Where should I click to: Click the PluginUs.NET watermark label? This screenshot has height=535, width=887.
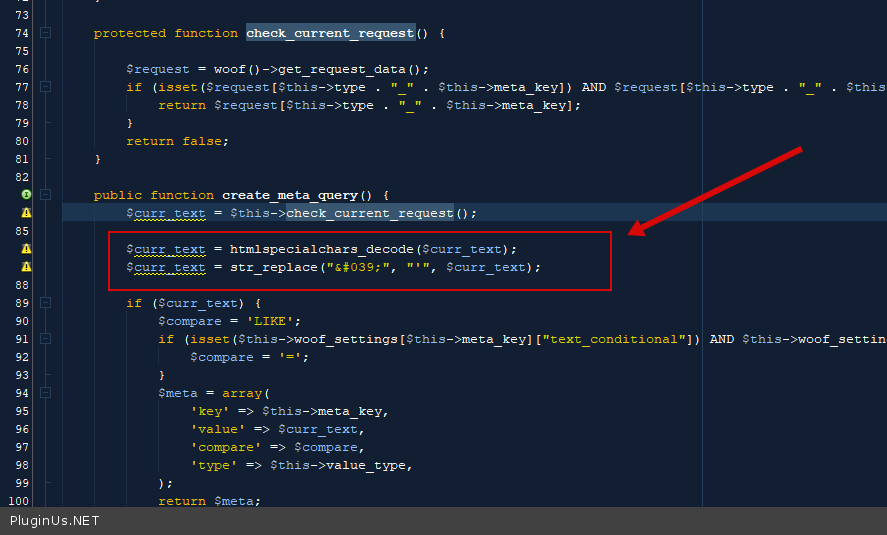(x=54, y=521)
